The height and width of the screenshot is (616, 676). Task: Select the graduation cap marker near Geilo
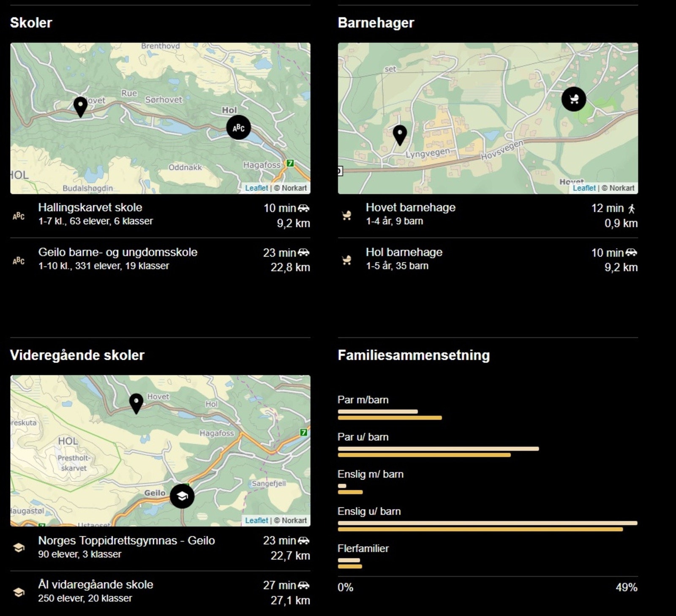pos(183,497)
